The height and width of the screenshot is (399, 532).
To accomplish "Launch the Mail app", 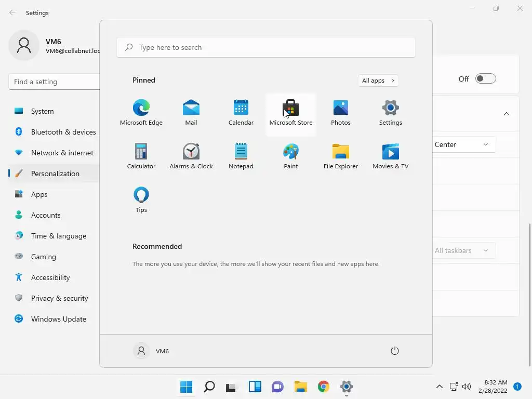I will point(191,113).
